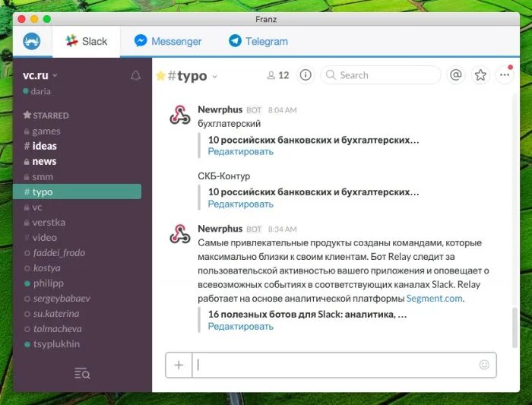Open direct message with tolmacheva
Viewport: 532px width, 405px height.
[x=53, y=329]
